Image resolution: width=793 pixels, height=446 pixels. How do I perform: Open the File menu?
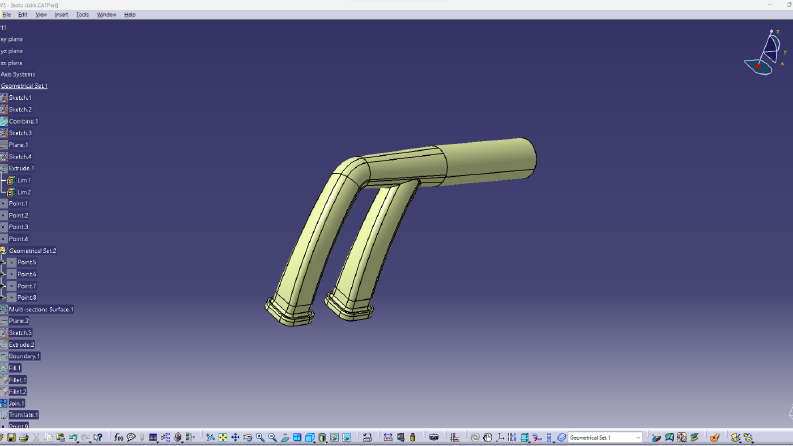(7, 15)
